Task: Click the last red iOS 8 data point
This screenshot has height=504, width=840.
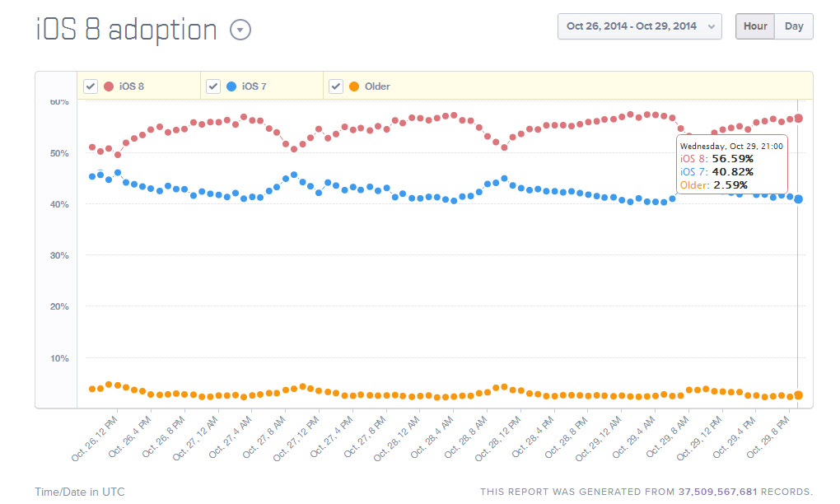Action: tap(798, 119)
